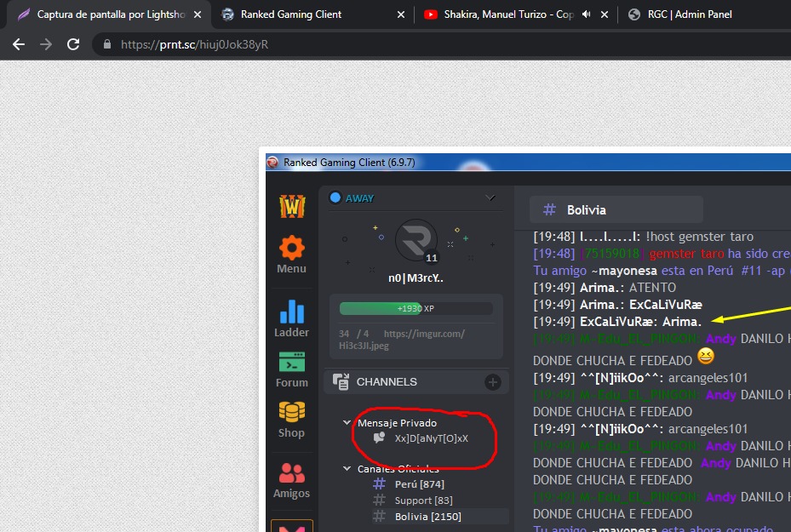Click the laughing emoji in the chat
The image size is (791, 532).
pyautogui.click(x=706, y=357)
